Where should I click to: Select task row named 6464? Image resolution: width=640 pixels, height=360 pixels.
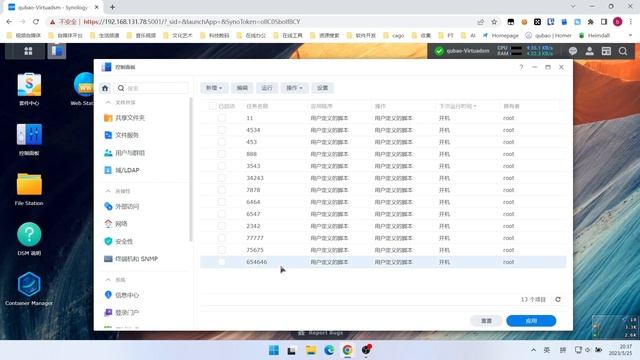[x=383, y=202]
